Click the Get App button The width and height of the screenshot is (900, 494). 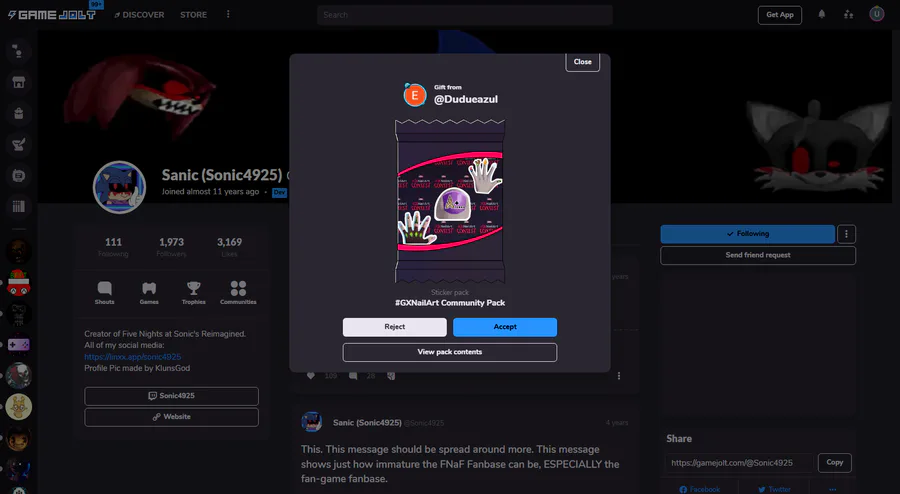779,15
